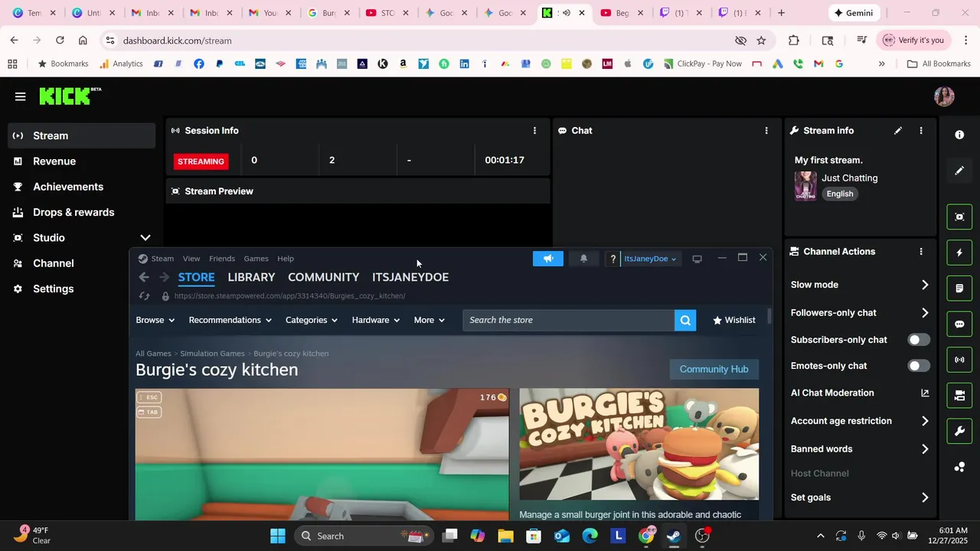980x551 pixels.
Task: Click the green wrench icon in rail
Action: [x=959, y=431]
